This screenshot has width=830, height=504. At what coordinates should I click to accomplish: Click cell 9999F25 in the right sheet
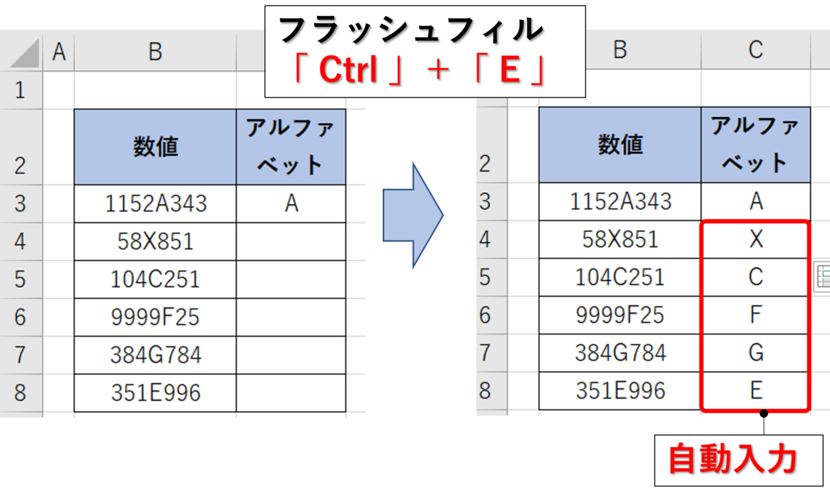pos(620,315)
